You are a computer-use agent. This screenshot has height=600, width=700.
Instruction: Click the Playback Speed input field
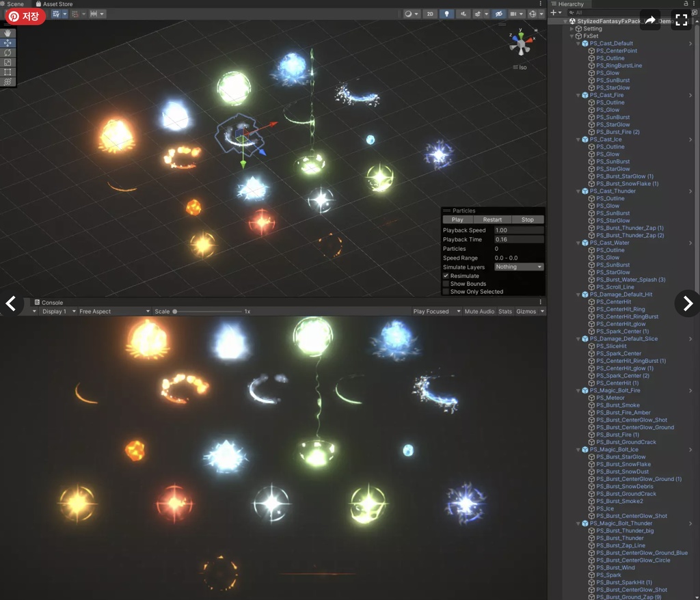point(520,230)
